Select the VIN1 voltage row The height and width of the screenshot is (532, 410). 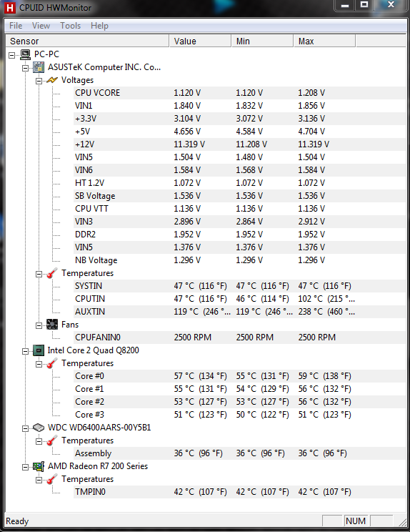pyautogui.click(x=240, y=106)
